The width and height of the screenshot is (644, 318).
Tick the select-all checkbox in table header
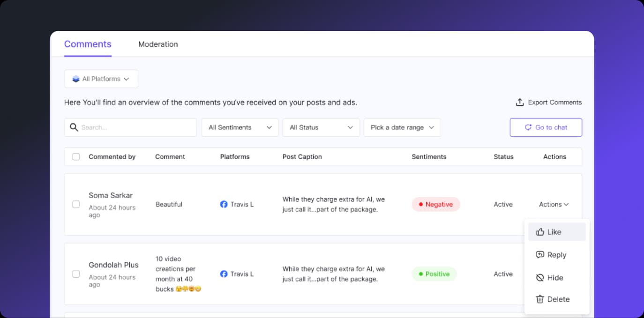76,157
